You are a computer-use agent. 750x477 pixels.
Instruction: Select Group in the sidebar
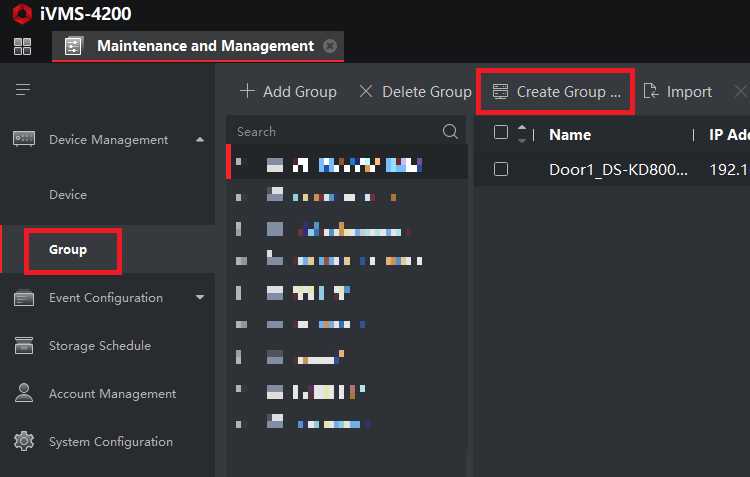click(68, 250)
